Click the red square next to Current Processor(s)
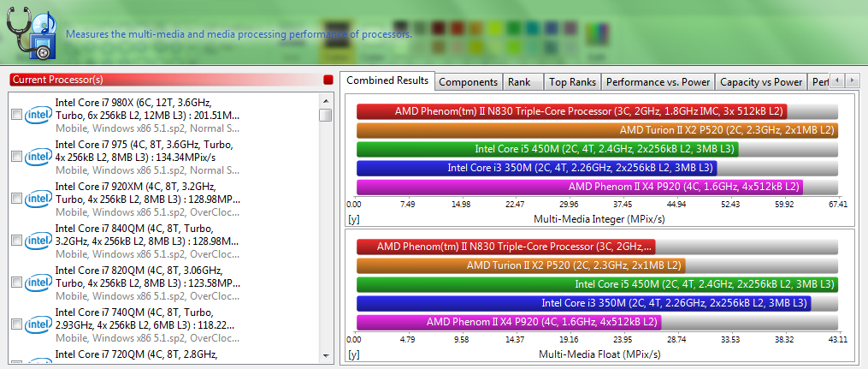Screen dimensions: 868x369 pos(328,80)
